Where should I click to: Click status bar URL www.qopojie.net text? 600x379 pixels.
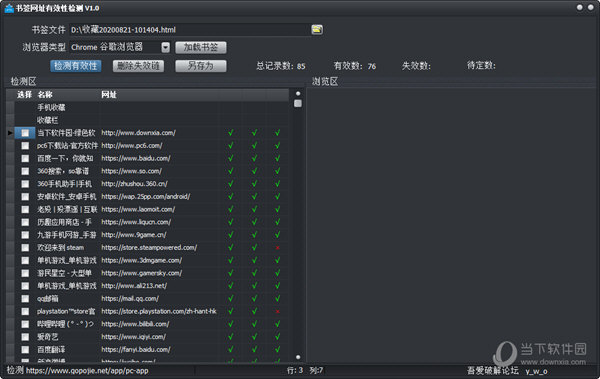(x=87, y=371)
